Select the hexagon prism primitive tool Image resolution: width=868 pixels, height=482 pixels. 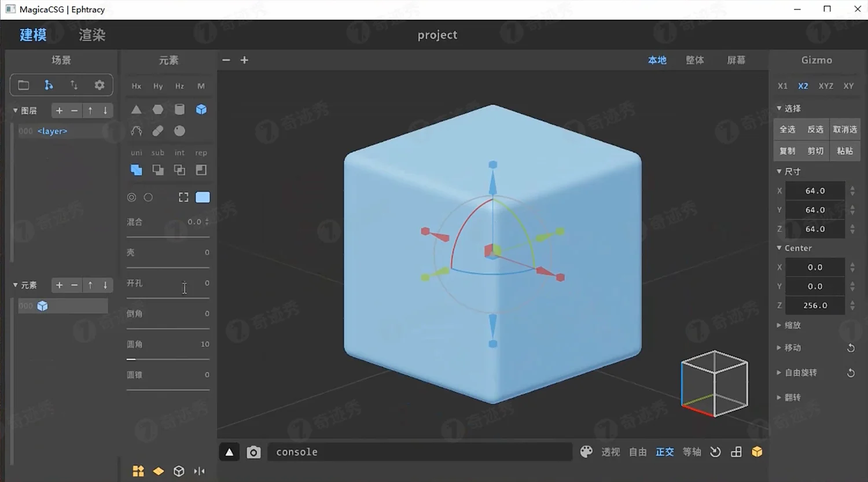click(x=157, y=109)
